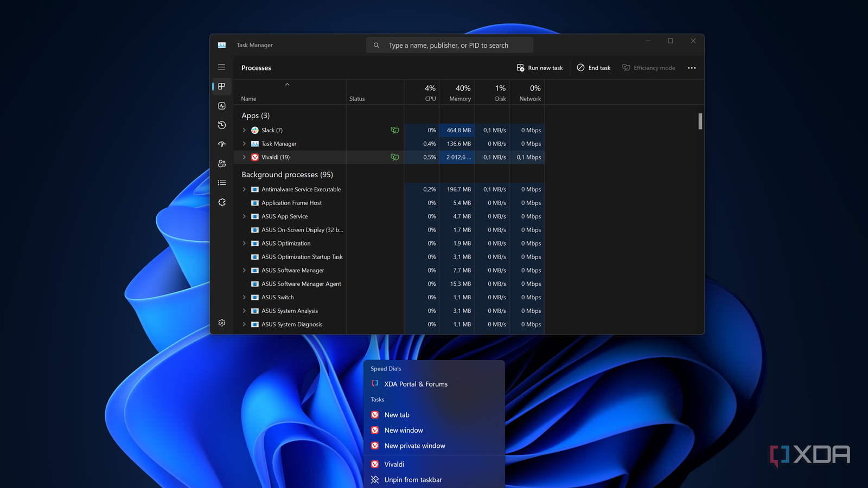Choose New private window from Vivaldi menu

[414, 445]
